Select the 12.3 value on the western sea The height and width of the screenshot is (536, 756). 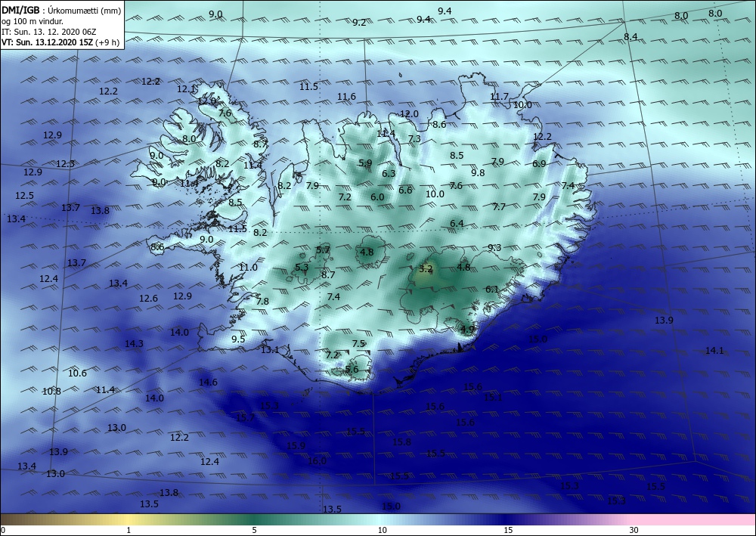coord(65,163)
